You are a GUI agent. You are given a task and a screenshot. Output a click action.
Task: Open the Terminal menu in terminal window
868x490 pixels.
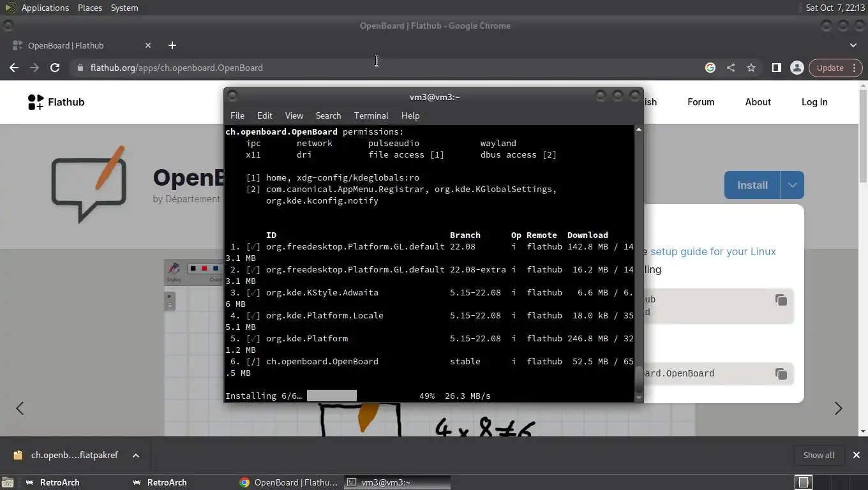pyautogui.click(x=371, y=115)
